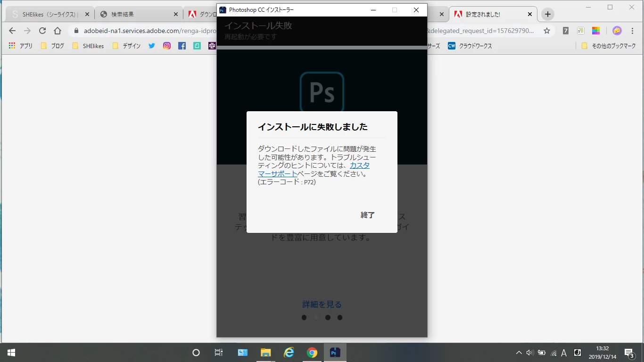Open the blue ID-card app pinned beside Task View
The height and width of the screenshot is (362, 644).
click(x=243, y=353)
